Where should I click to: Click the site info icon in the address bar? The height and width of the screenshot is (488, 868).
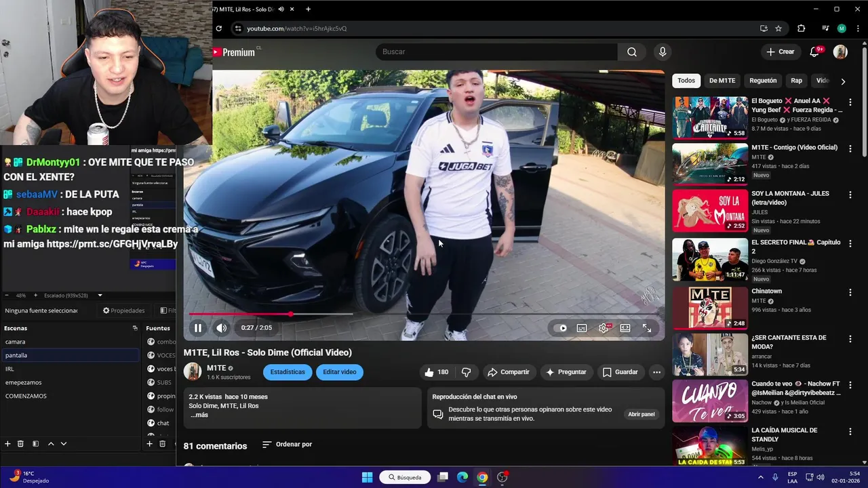click(x=237, y=28)
